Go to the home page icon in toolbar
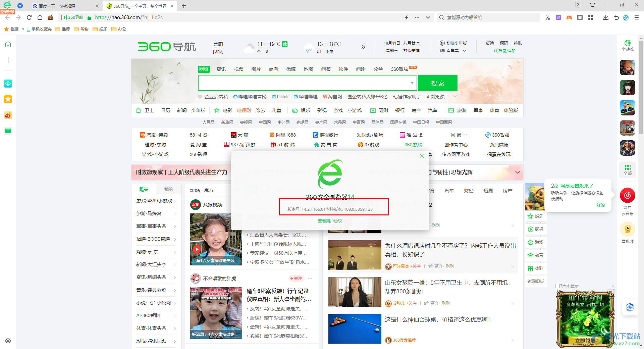 tap(40, 17)
